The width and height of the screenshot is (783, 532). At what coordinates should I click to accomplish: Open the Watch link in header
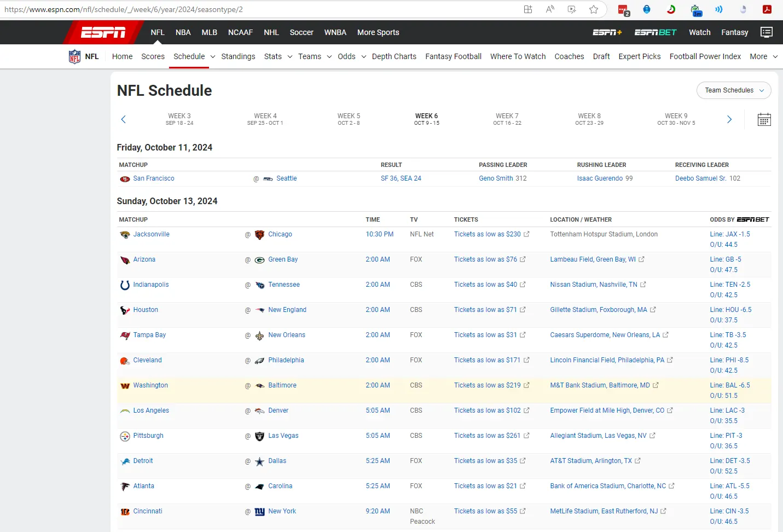(699, 32)
